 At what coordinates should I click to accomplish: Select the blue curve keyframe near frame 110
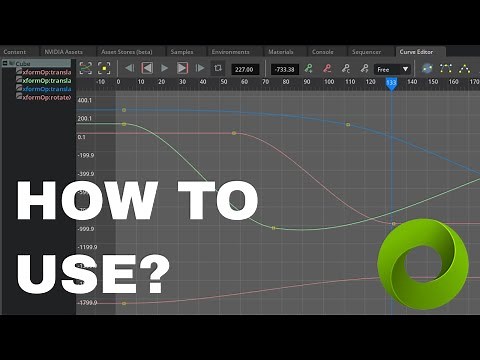348,125
